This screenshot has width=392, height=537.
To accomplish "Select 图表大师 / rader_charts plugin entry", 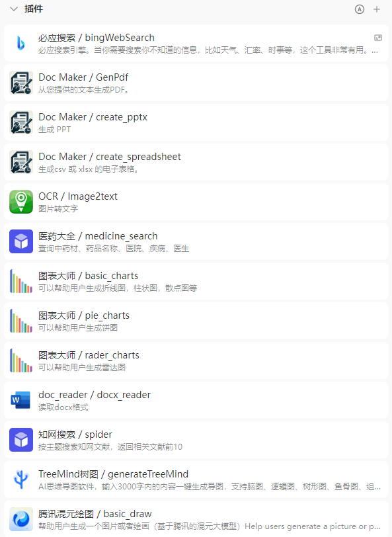I will (196, 360).
